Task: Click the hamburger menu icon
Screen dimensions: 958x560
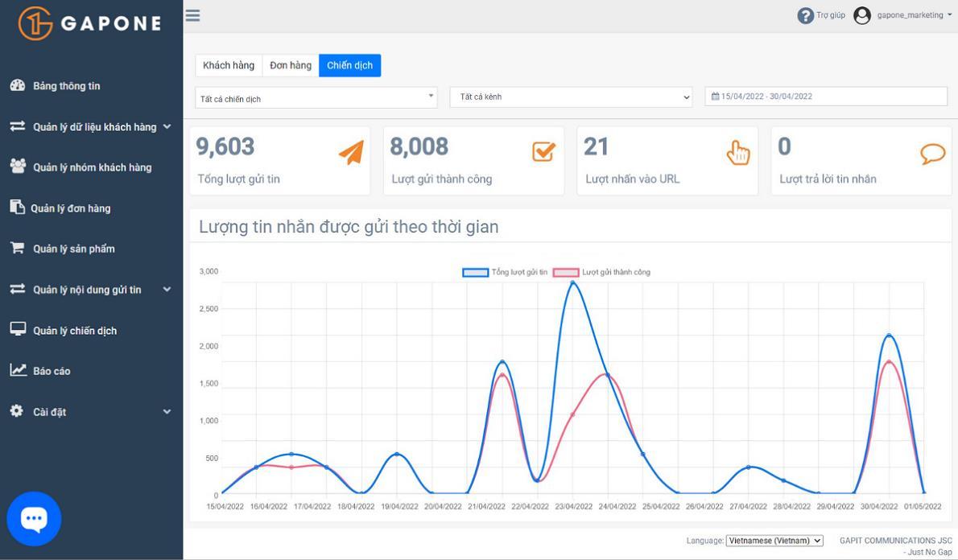Action: tap(192, 15)
